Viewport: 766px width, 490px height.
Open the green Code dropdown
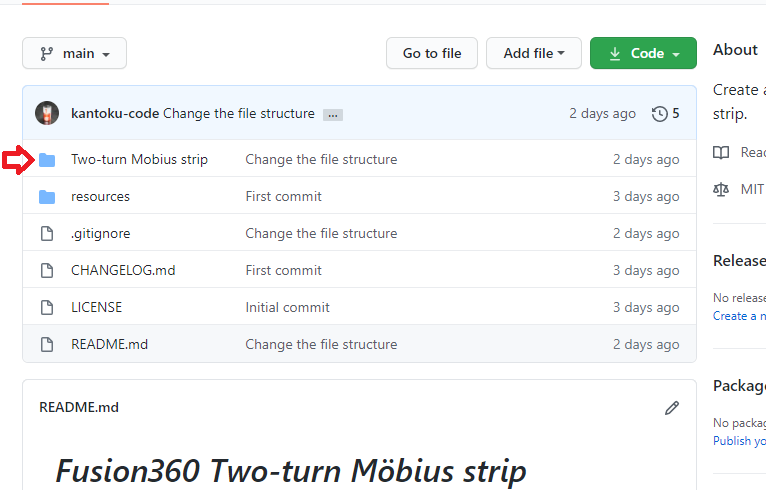click(643, 53)
